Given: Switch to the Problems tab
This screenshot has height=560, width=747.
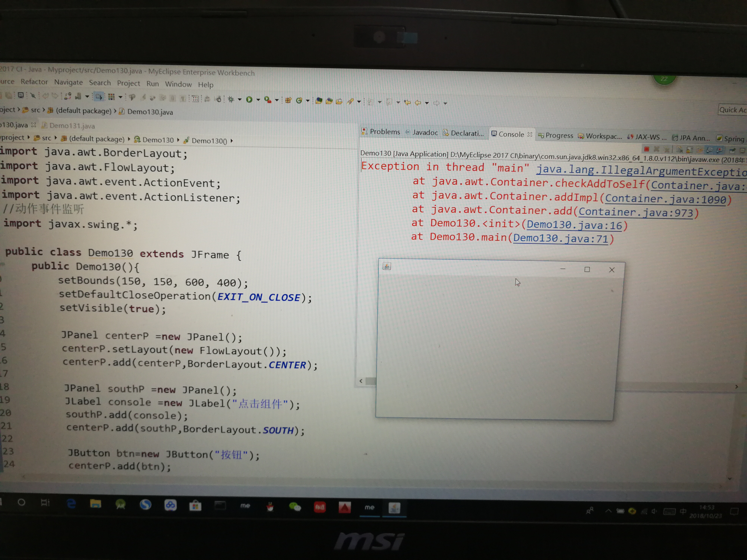Looking at the screenshot, I should [x=381, y=132].
